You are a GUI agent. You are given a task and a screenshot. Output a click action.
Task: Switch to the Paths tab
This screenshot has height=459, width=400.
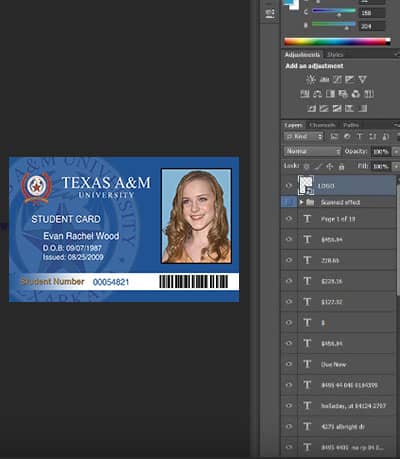click(x=351, y=125)
